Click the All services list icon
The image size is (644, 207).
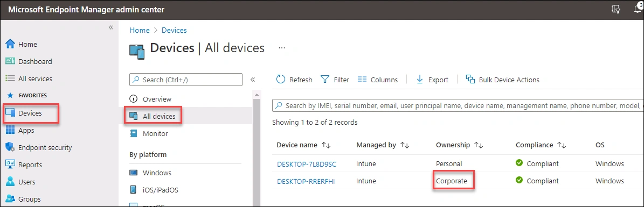click(10, 78)
